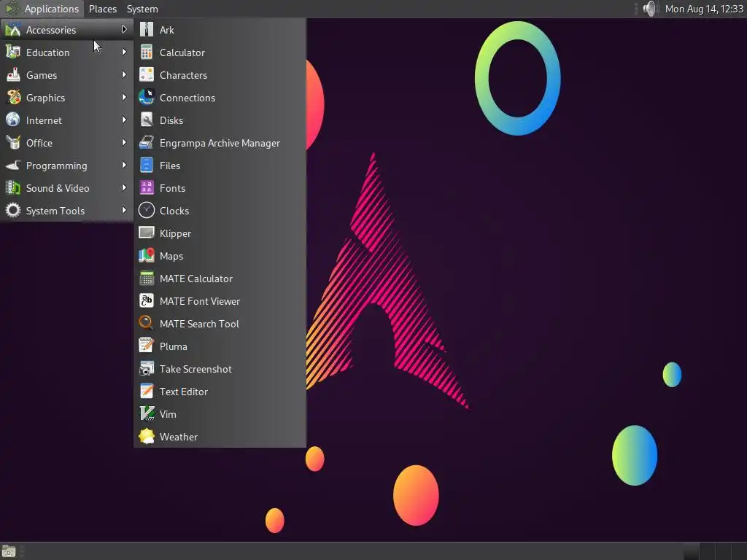The height and width of the screenshot is (560, 747).
Task: Click the Klipper clipboard icon
Action: (x=146, y=233)
